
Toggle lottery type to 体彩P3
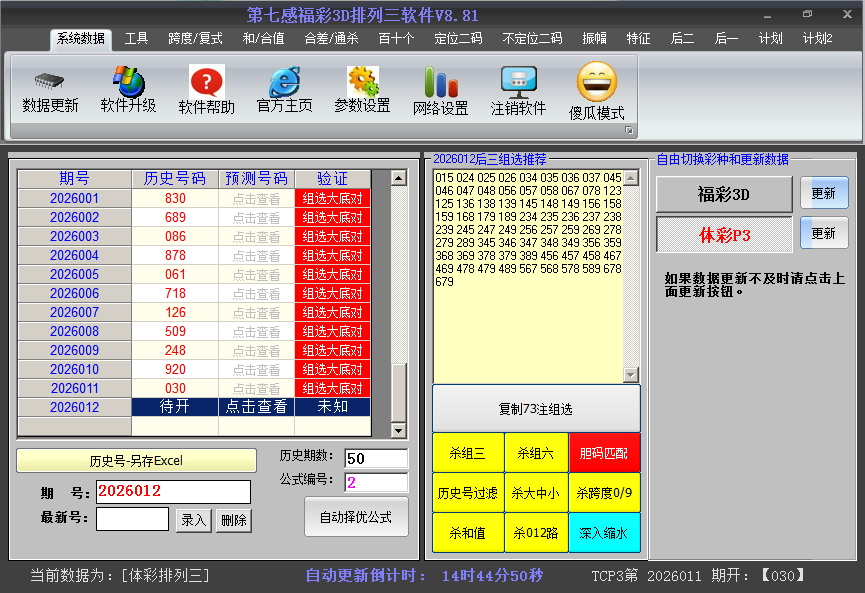[x=723, y=234]
